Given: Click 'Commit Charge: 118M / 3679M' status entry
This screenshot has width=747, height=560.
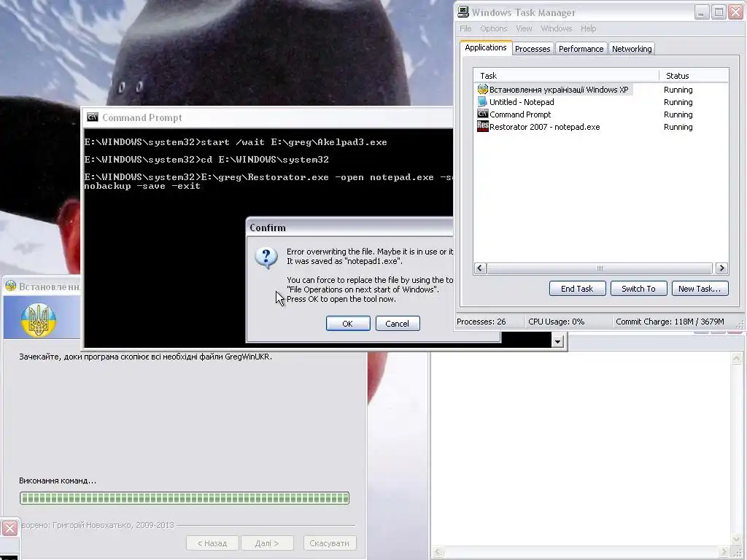Looking at the screenshot, I should pos(670,322).
